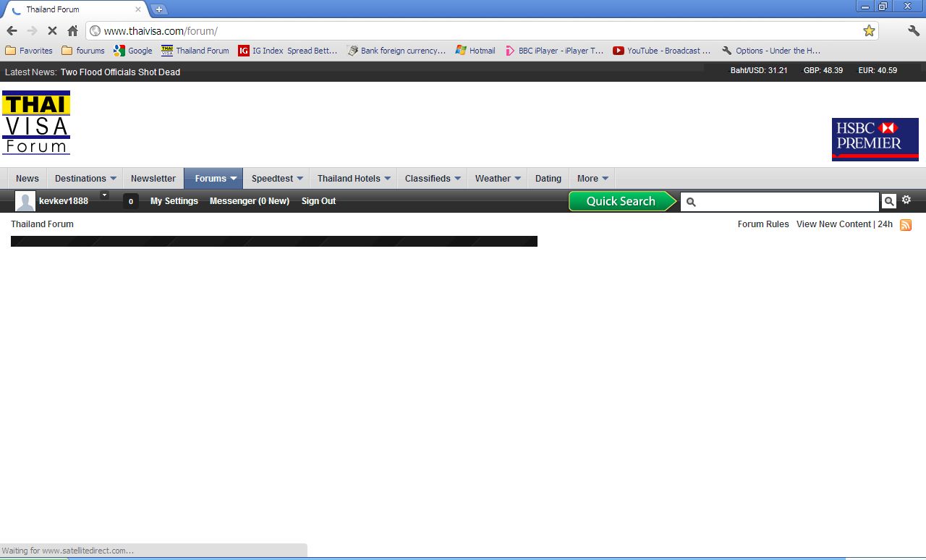This screenshot has width=926, height=560.
Task: Click the ThaiVisa Forum logo
Action: pos(36,122)
